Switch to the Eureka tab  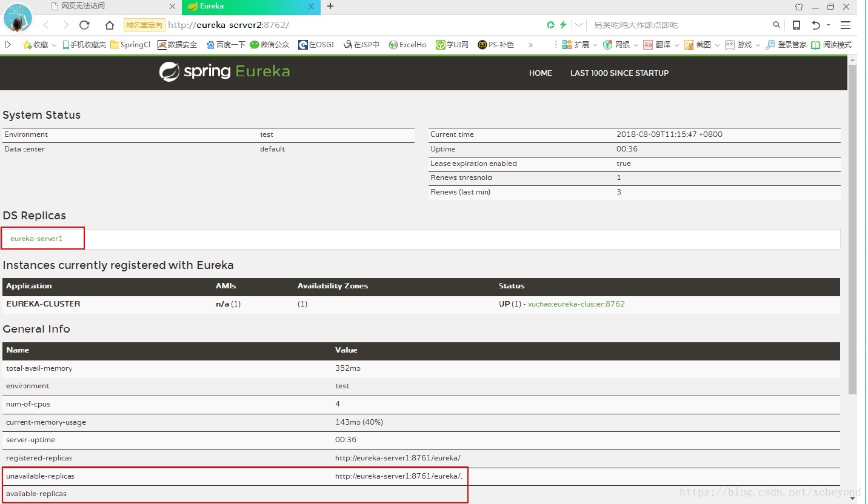[x=251, y=7]
